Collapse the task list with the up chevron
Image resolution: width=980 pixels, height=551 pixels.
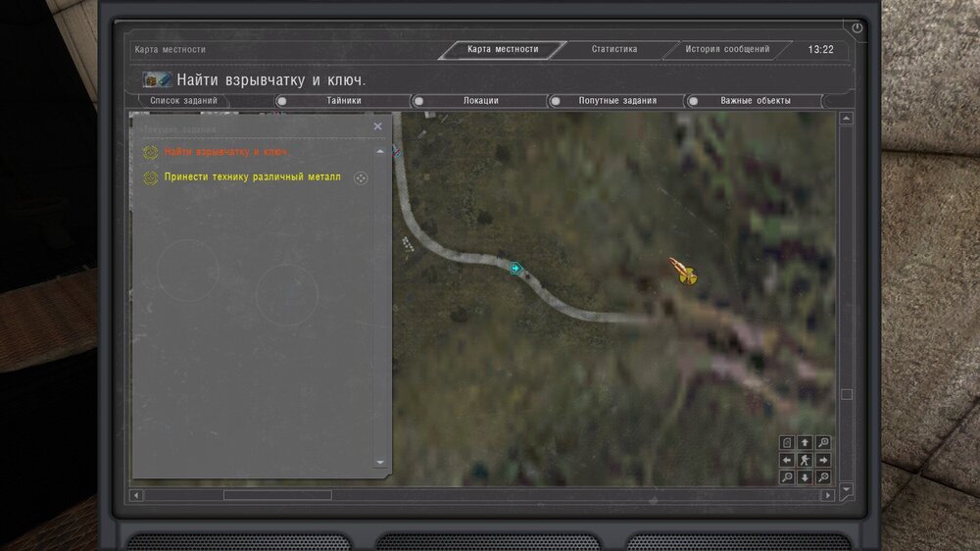pos(380,151)
